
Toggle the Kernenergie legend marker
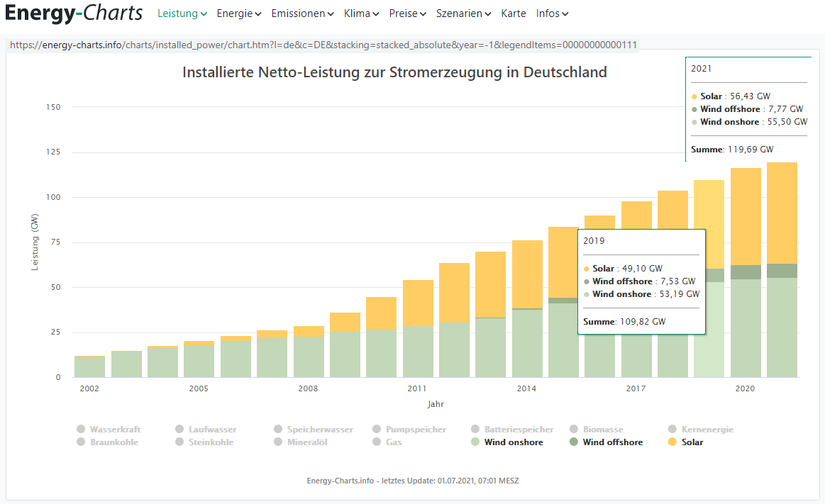[x=673, y=430]
